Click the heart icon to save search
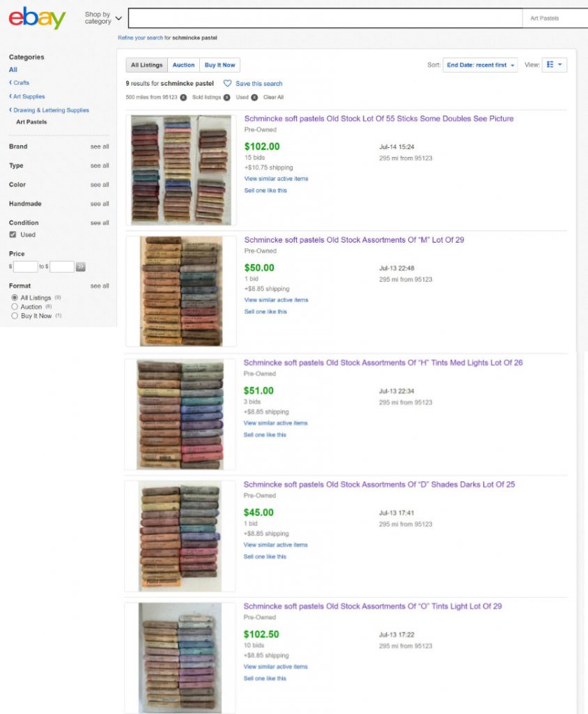The width and height of the screenshot is (588, 714). pos(228,84)
